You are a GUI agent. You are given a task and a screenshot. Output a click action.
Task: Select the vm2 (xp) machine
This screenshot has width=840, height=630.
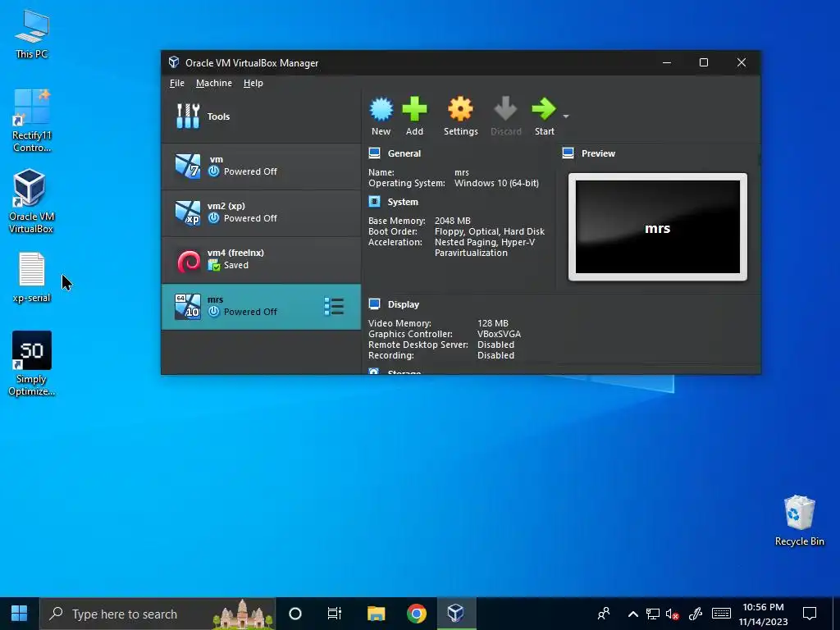(261, 212)
